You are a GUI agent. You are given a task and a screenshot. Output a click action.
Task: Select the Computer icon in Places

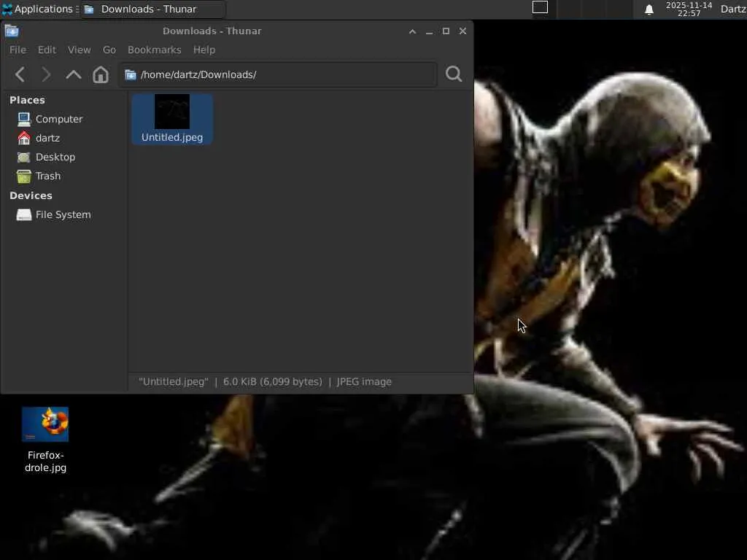coord(24,119)
